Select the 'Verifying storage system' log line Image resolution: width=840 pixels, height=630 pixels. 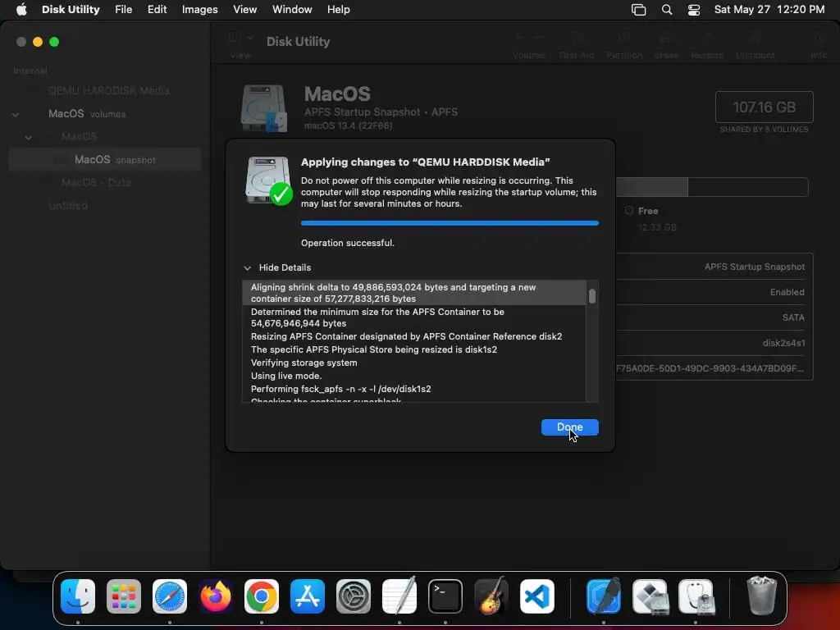pyautogui.click(x=414, y=363)
